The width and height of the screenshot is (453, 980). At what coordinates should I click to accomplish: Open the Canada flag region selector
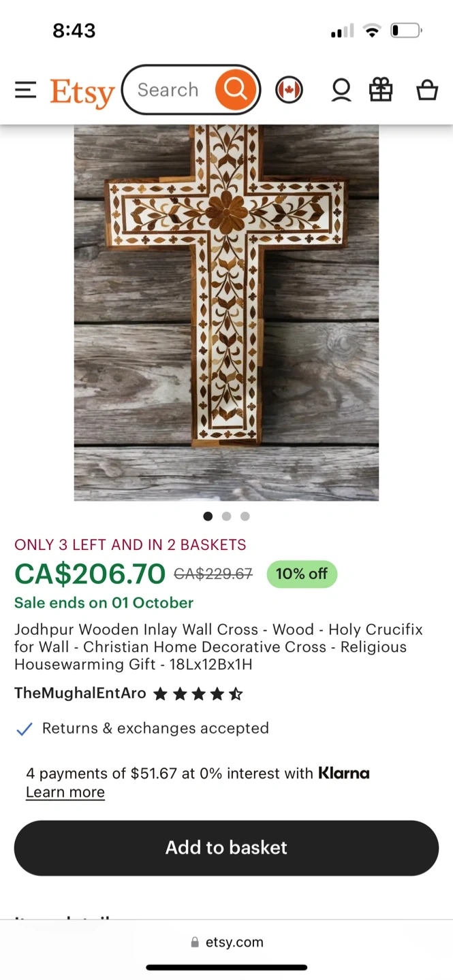pos(289,90)
